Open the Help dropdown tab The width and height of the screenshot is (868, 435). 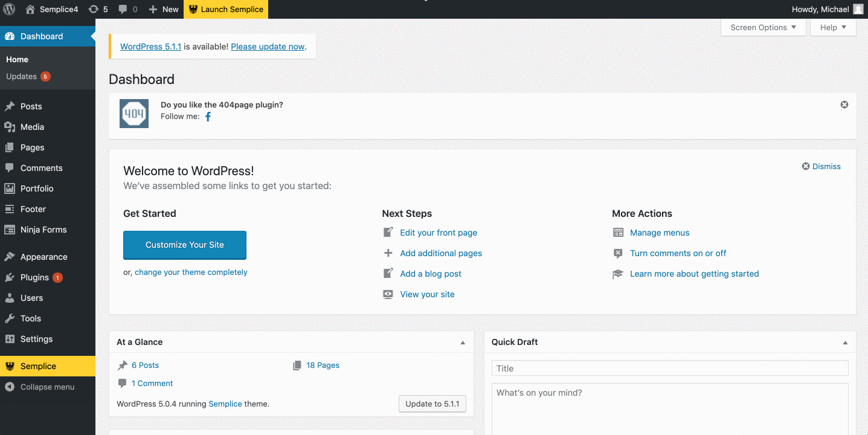click(x=833, y=27)
